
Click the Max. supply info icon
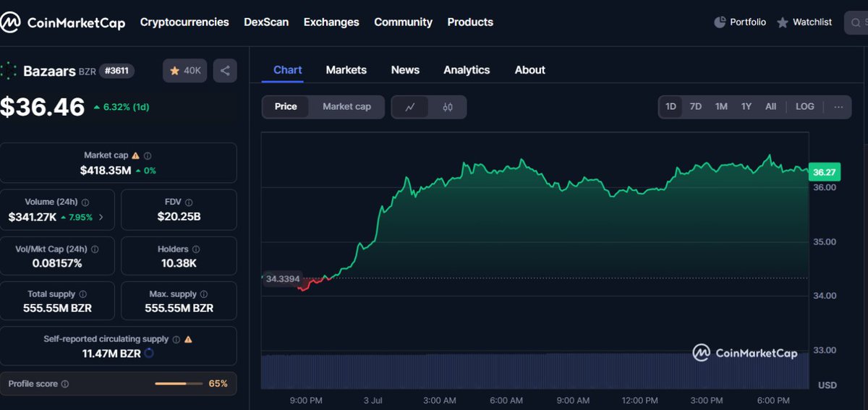203,294
